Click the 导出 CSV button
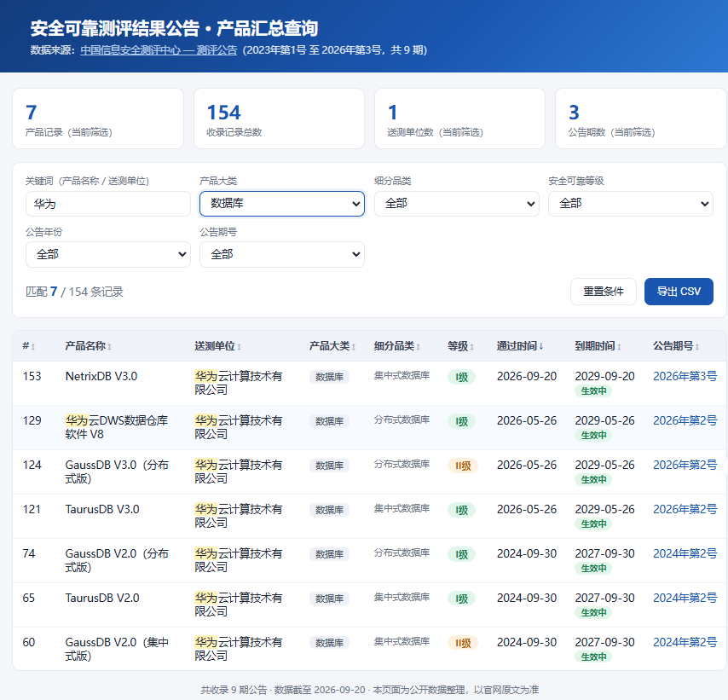728x700 pixels. pyautogui.click(x=679, y=292)
